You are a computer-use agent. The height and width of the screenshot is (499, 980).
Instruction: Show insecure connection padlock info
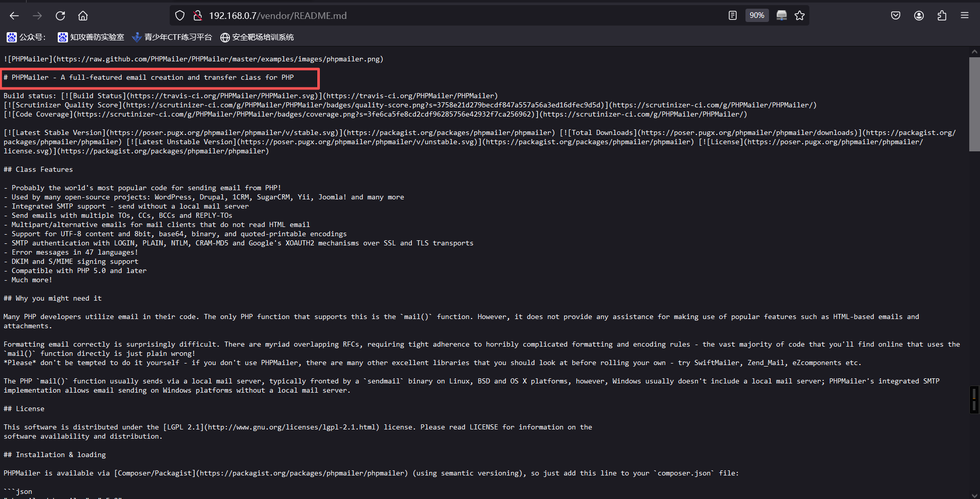[x=198, y=16]
